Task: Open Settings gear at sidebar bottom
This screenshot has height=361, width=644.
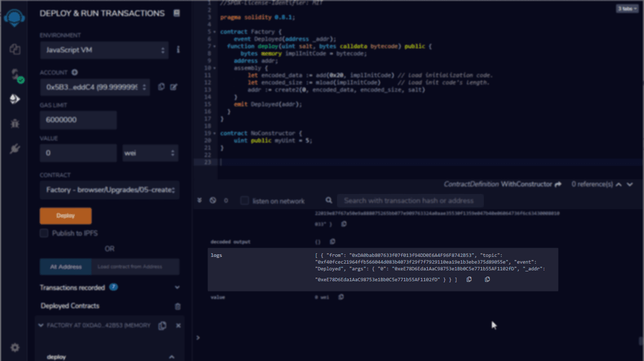Action: 14,347
